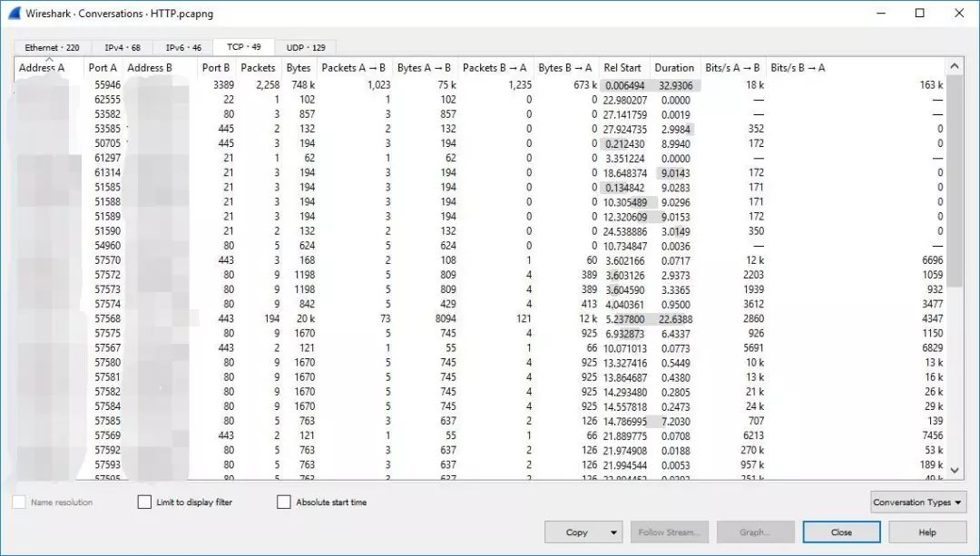Sort by Bytes A → B column header
The image size is (980, 556).
(x=425, y=67)
